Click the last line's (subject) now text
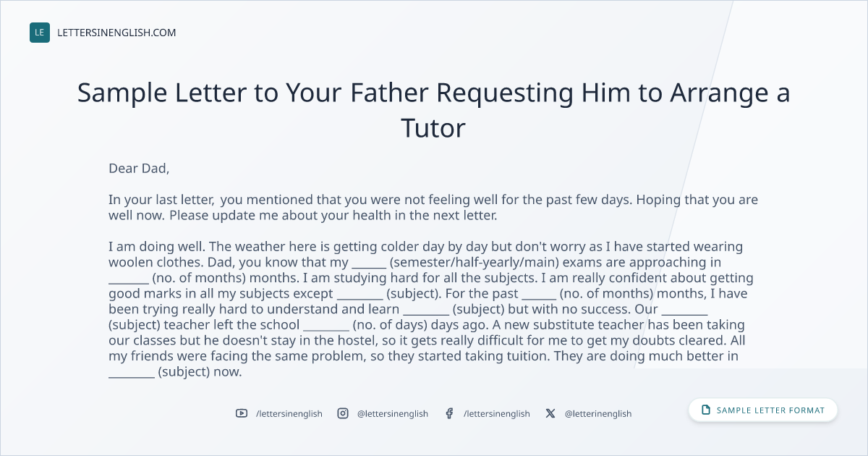Image resolution: width=868 pixels, height=456 pixels. tap(200, 372)
